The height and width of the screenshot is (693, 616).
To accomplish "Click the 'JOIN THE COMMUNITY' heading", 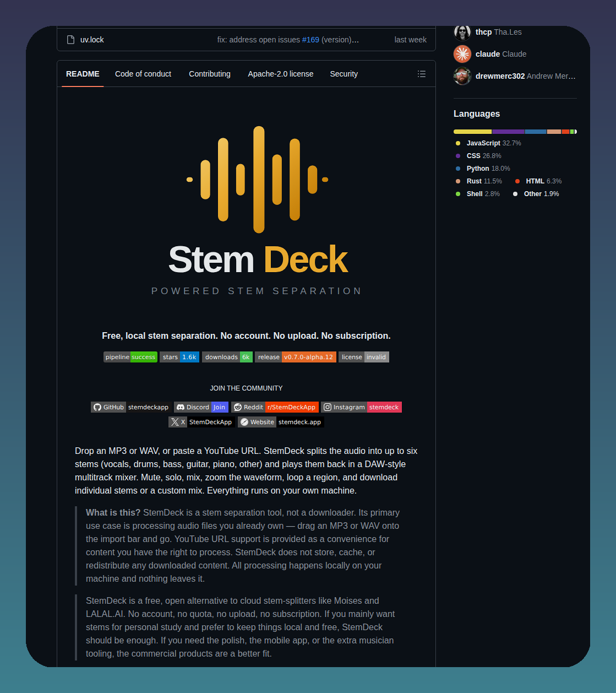I will click(x=246, y=388).
